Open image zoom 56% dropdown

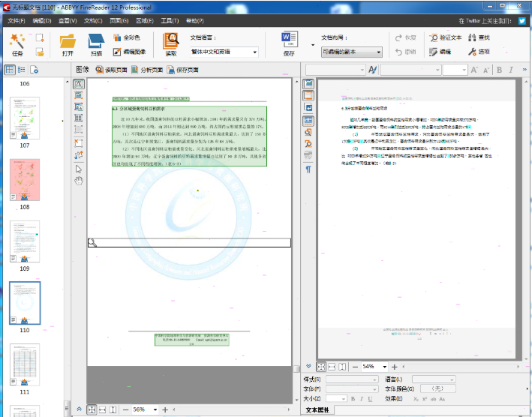pos(155,409)
